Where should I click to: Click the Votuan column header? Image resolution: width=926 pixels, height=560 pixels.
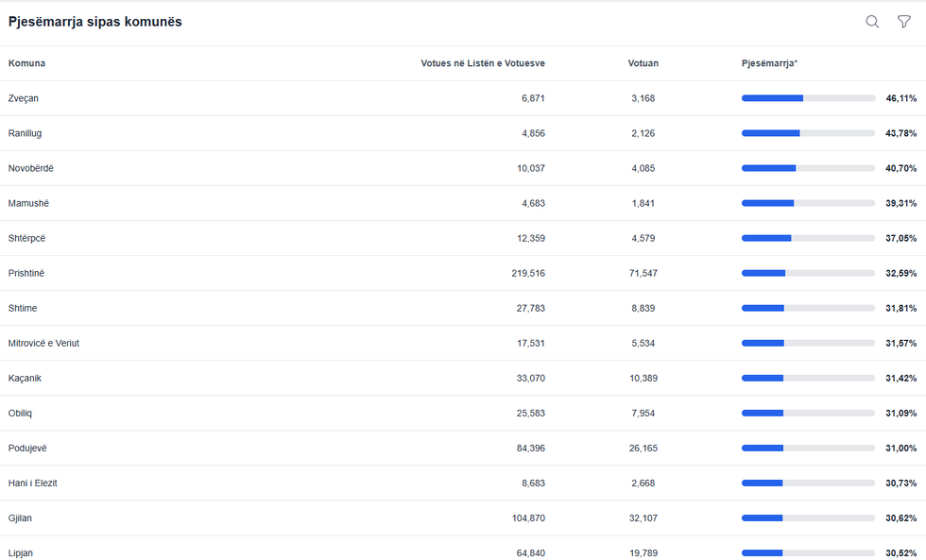click(643, 63)
